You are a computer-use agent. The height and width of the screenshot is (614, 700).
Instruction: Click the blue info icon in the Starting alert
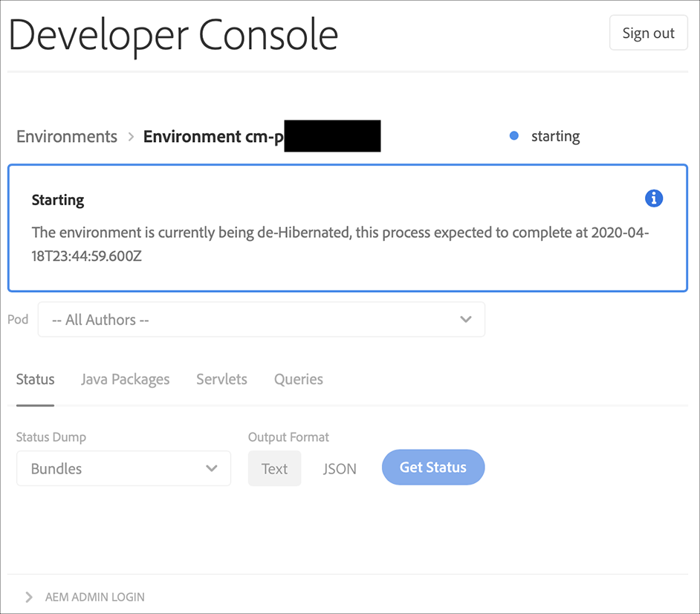pyautogui.click(x=654, y=198)
